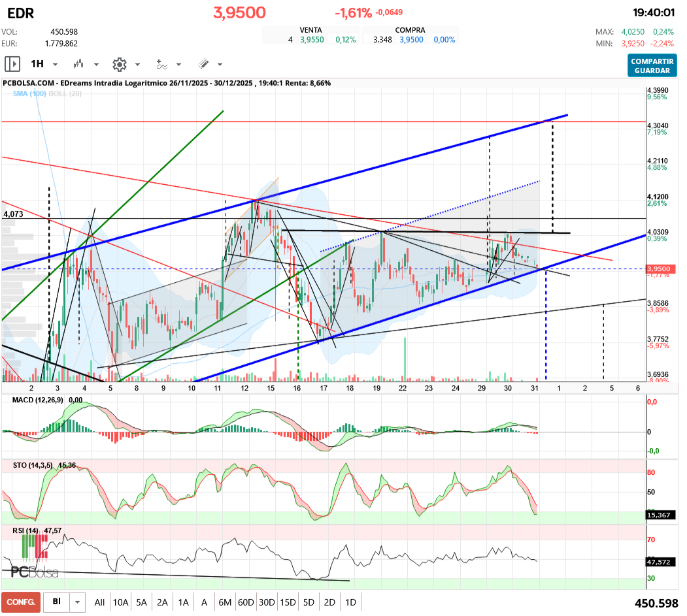687x616 pixels.
Task: Select the 30D range tab
Action: click(267, 602)
